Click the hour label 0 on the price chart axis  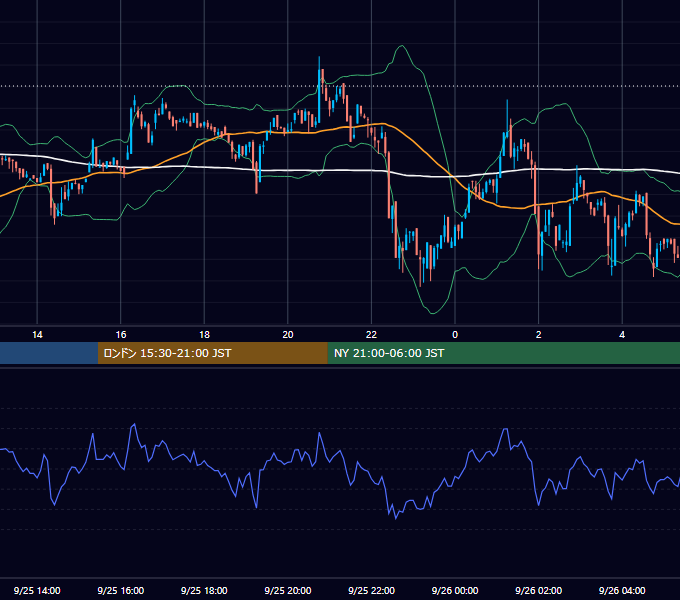click(455, 335)
